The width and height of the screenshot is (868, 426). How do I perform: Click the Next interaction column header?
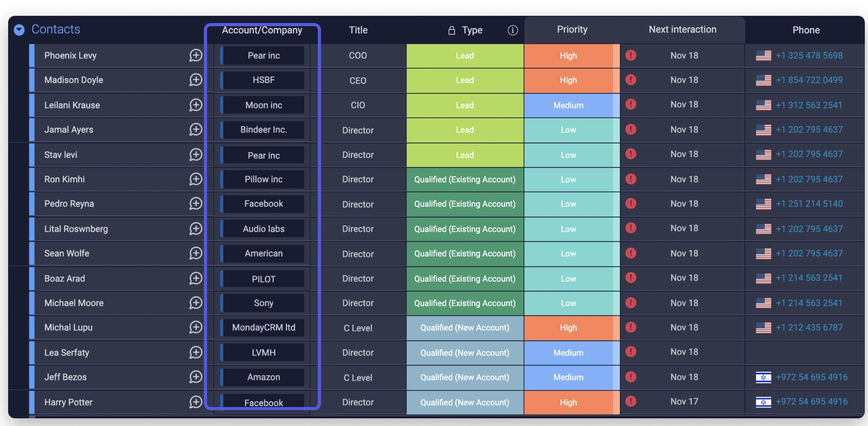pyautogui.click(x=682, y=29)
